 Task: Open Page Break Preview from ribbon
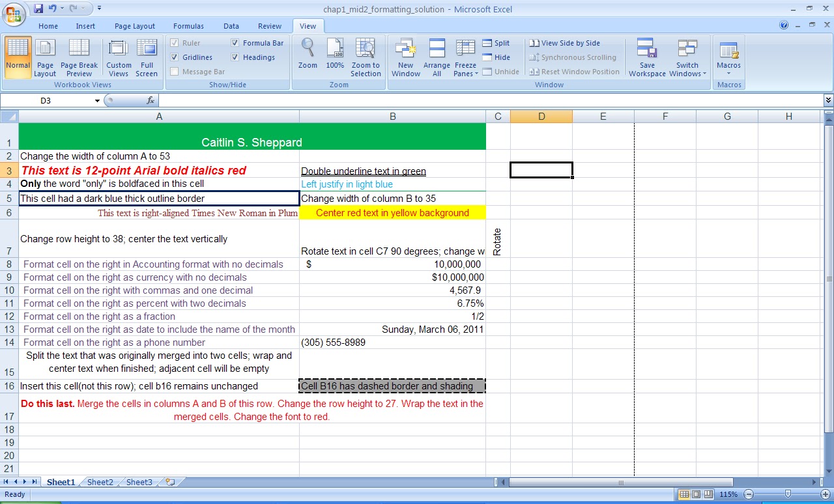tap(79, 57)
